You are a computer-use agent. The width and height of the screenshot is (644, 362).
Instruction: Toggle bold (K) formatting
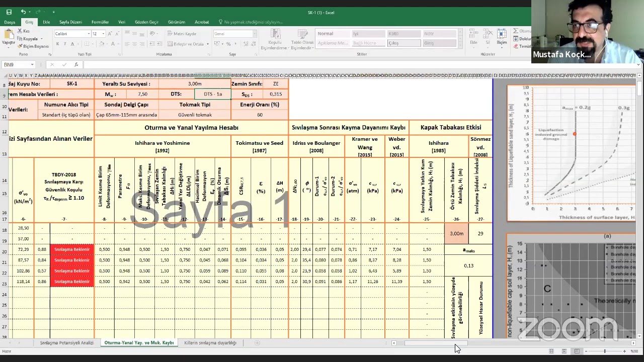click(57, 44)
